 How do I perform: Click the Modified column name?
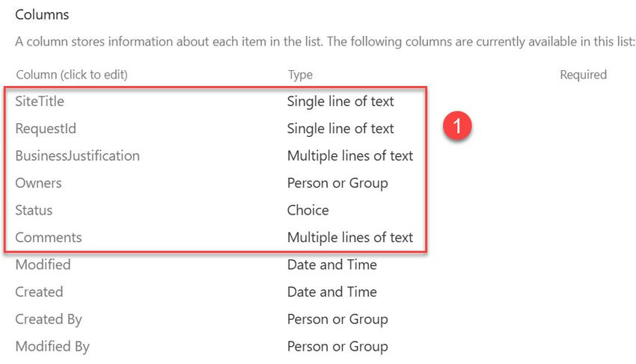43,265
